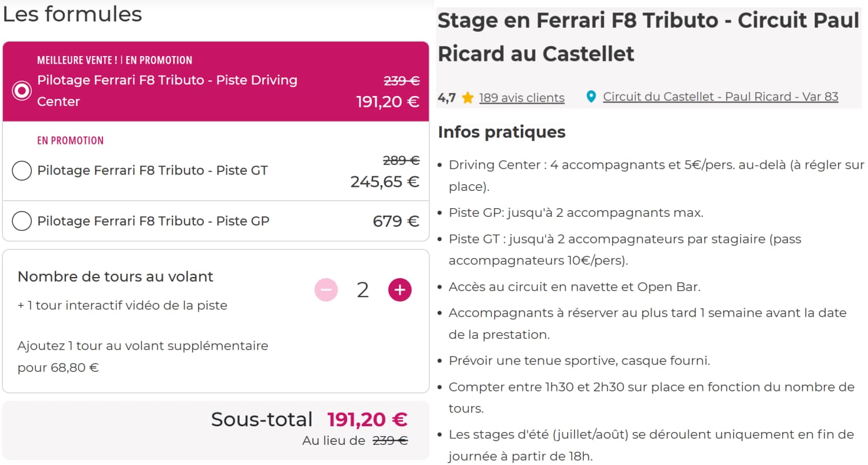868x465 pixels.
Task: Open the Circuit du Castellet location link
Action: 720,97
